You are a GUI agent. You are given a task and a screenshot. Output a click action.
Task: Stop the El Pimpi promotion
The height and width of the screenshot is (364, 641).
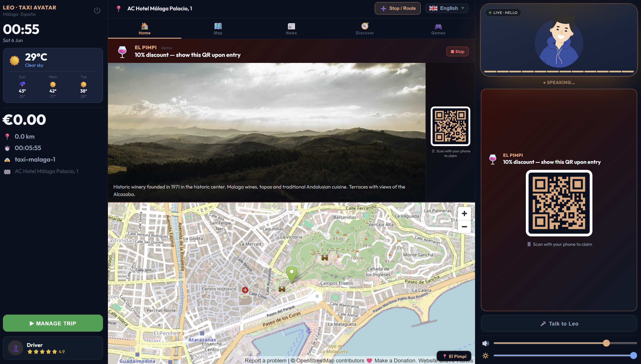[457, 51]
